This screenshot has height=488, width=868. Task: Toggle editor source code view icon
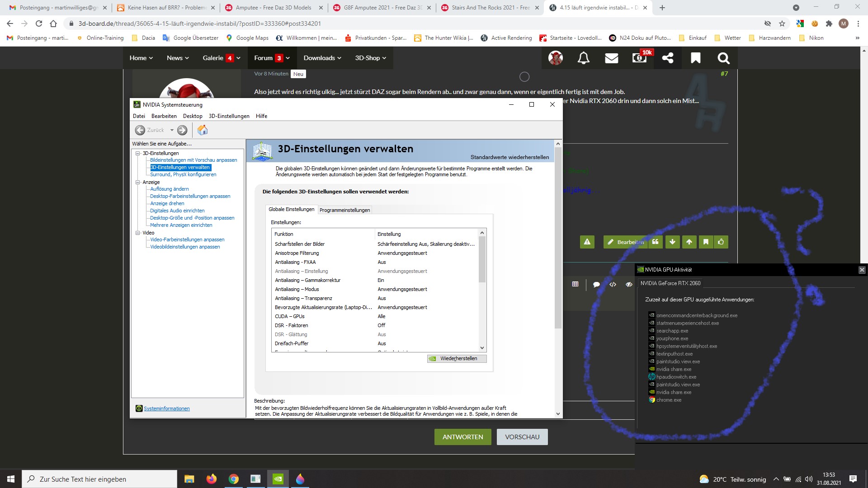click(x=613, y=284)
